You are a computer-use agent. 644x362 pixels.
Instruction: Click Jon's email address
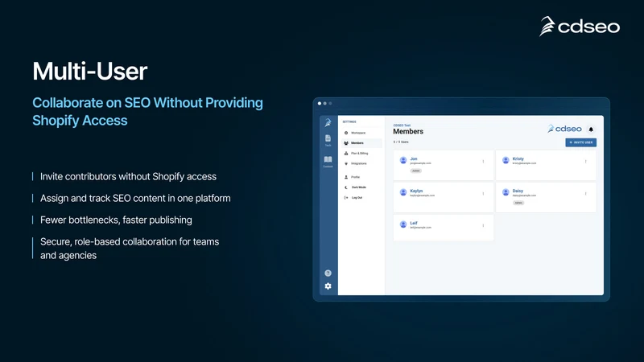pos(420,163)
